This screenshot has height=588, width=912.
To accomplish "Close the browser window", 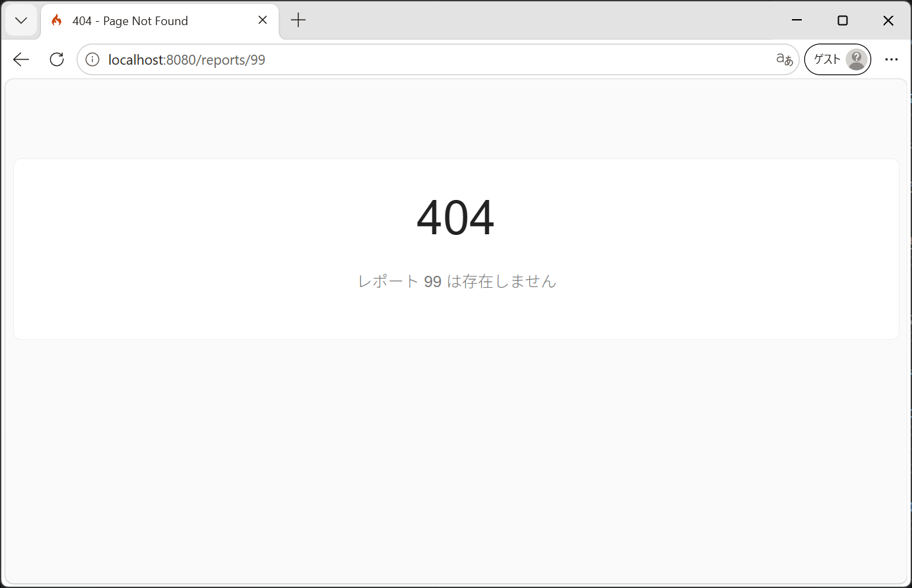I will pyautogui.click(x=888, y=20).
